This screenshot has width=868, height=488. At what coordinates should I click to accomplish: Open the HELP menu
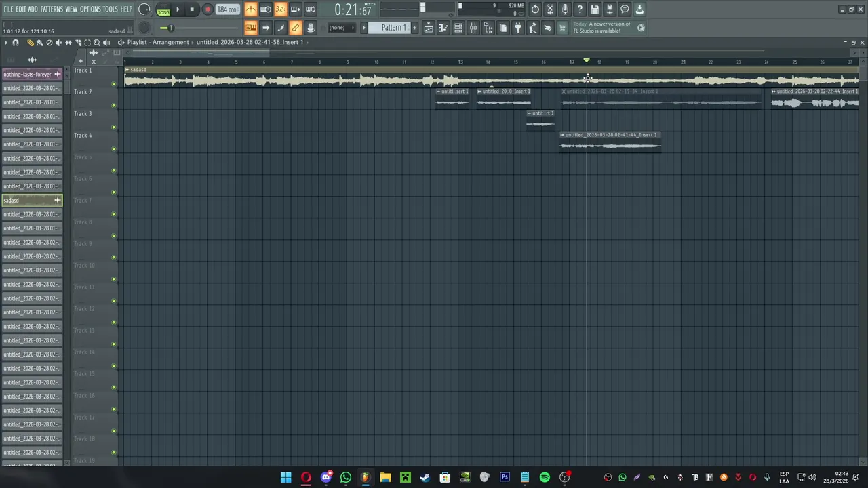126,9
